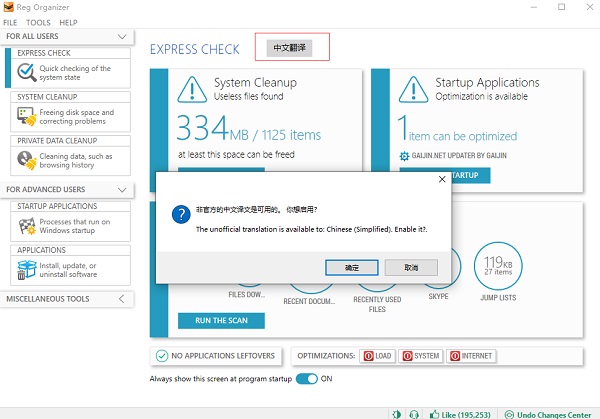Expand the Miscellaneous Tools section
This screenshot has height=419, width=600.
122,299
